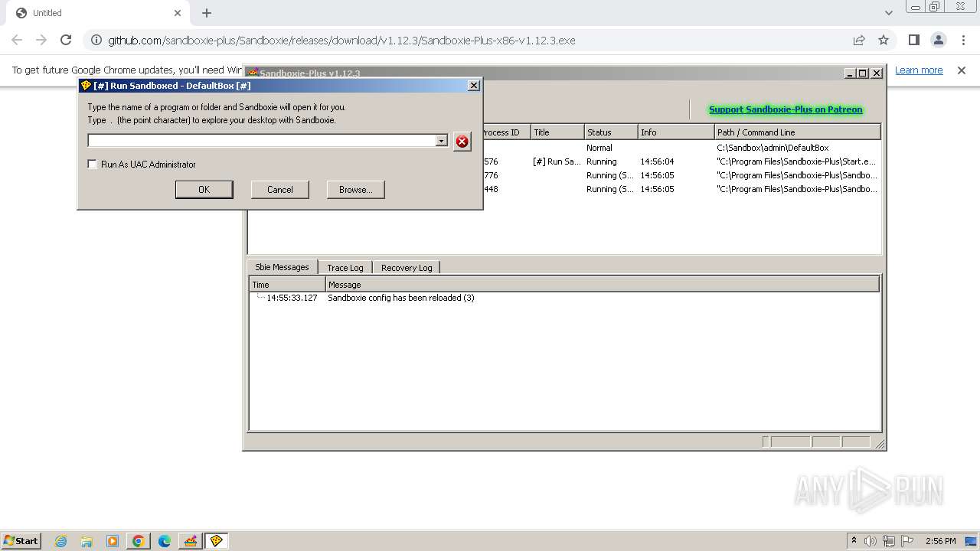The height and width of the screenshot is (551, 980).
Task: Open network tray icon
Action: 889,541
